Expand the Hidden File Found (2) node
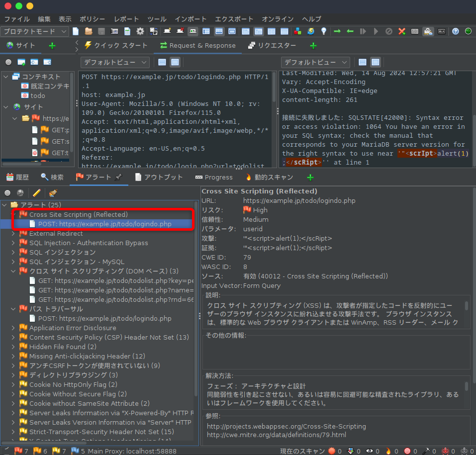The height and width of the screenshot is (455, 476). (13, 347)
